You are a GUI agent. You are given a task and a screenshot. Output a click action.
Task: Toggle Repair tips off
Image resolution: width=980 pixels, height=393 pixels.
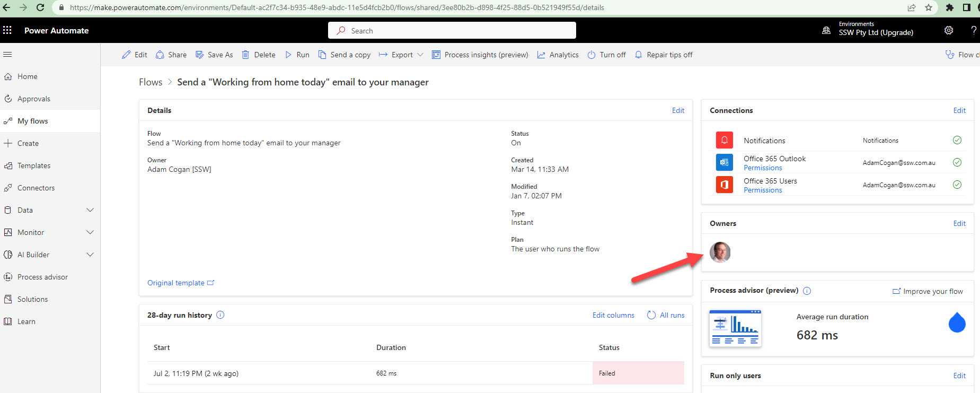[664, 55]
